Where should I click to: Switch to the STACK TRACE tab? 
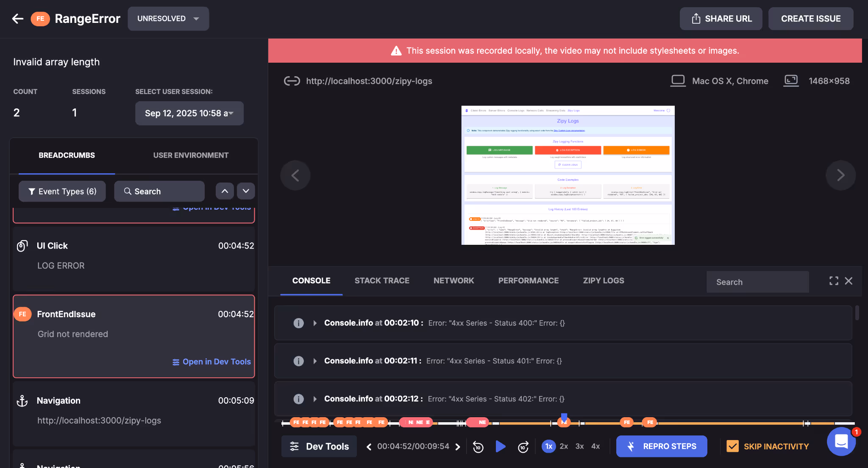coord(381,280)
